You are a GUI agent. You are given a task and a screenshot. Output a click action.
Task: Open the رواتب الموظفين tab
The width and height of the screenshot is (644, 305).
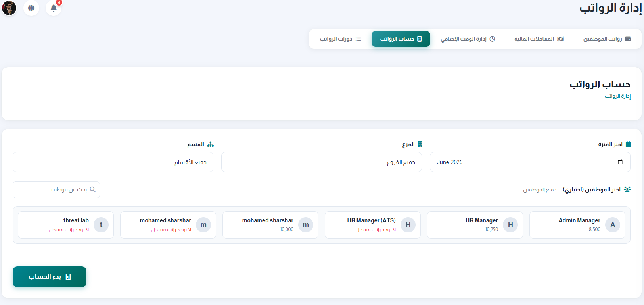[607, 39]
